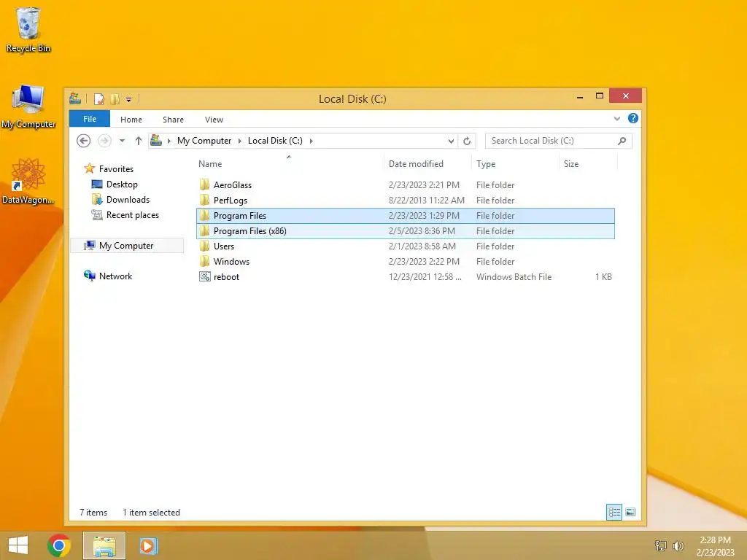The height and width of the screenshot is (560, 747).
Task: Select Network in the navigation pane
Action: click(x=115, y=276)
